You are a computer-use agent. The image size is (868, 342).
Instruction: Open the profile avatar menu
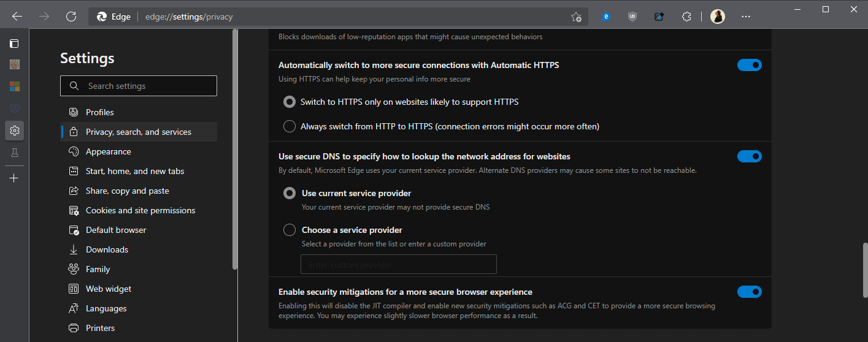coord(718,17)
